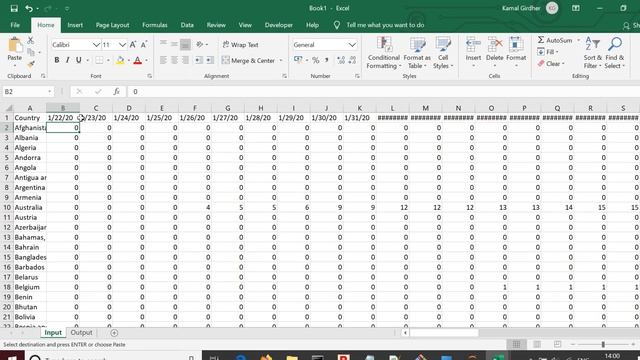The image size is (640, 360).
Task: Toggle Italic formatting
Action: [x=67, y=60]
